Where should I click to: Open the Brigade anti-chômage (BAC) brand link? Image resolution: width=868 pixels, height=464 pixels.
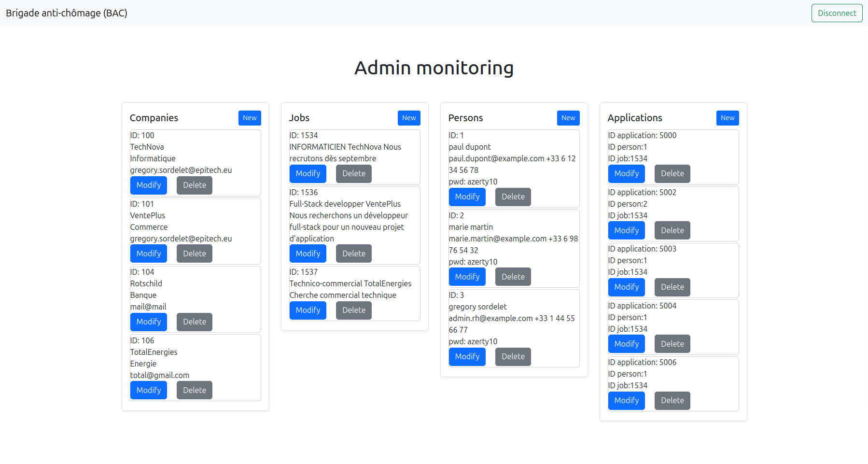pos(67,13)
